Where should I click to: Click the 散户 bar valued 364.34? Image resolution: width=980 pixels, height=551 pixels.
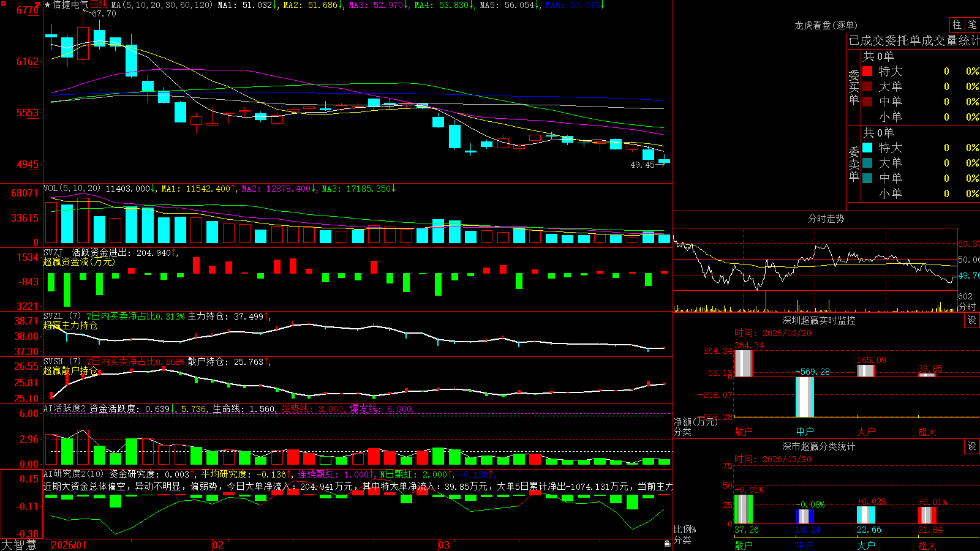click(744, 363)
